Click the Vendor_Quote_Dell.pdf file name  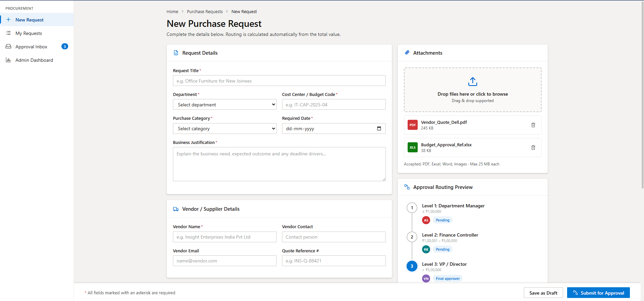point(444,122)
